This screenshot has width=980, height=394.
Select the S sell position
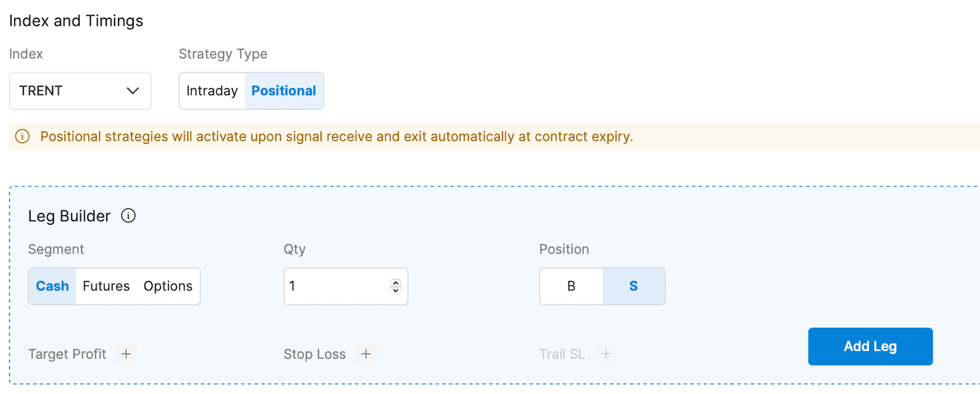tap(633, 286)
